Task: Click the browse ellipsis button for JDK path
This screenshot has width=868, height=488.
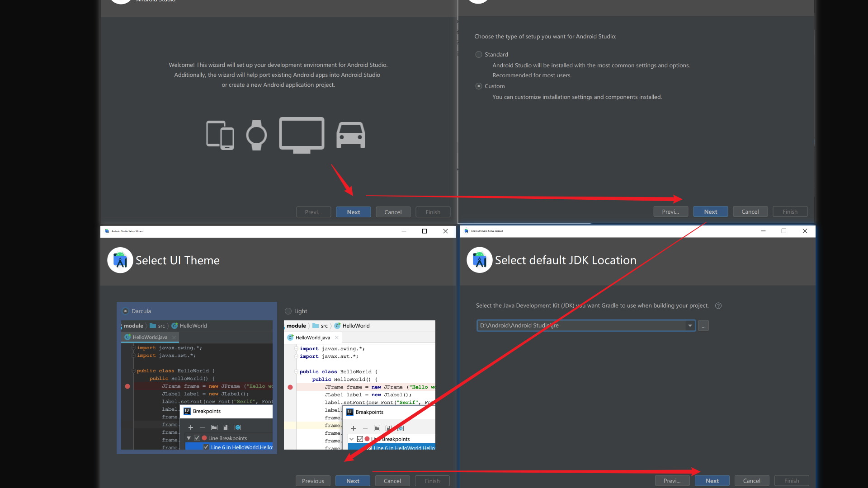Action: pyautogui.click(x=703, y=326)
